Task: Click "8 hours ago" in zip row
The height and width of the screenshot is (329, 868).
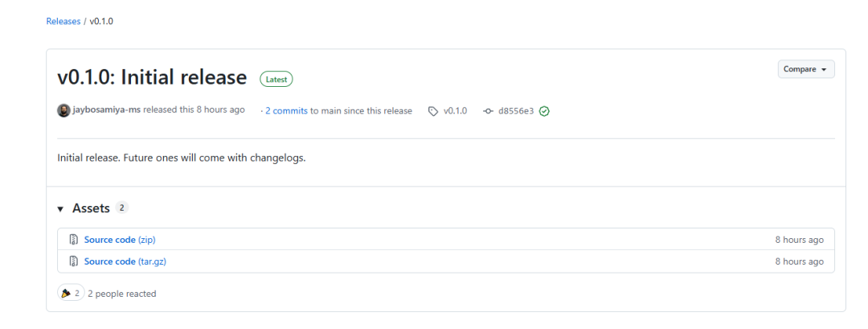Action: [x=800, y=240]
